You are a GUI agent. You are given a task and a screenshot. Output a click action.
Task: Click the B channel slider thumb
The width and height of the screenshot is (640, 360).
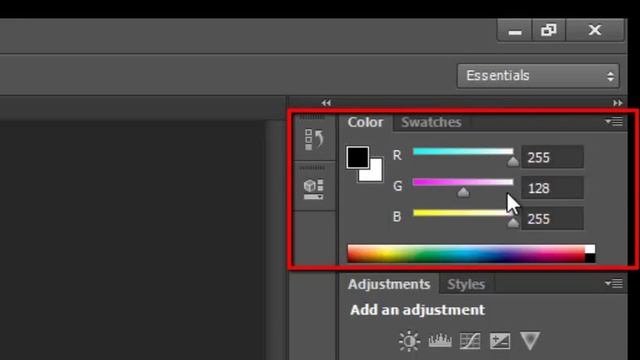coord(513,223)
